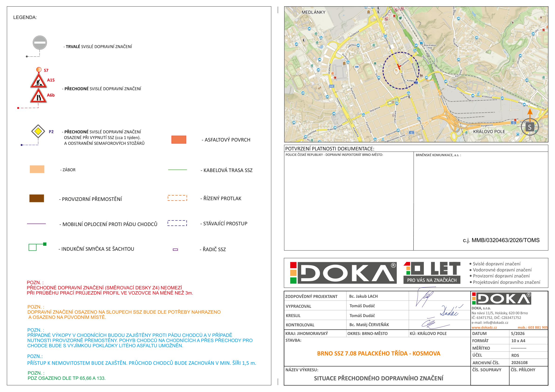Click the purple MOBILNÍ OPLOCENÍ line sample
Viewport: 555px width, 392px height.
tap(36, 224)
